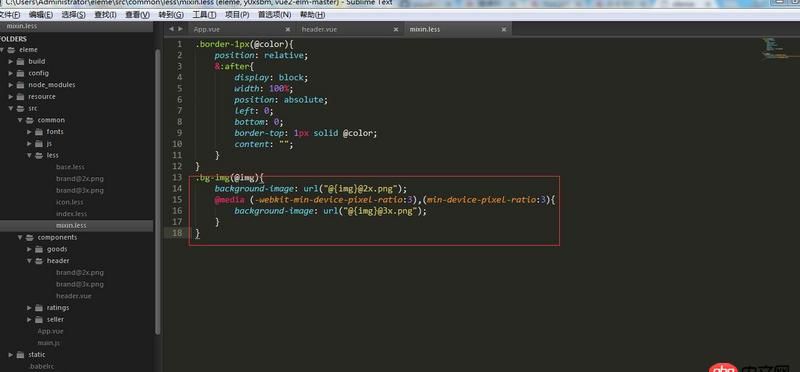Close the App.vue tab

pyautogui.click(x=288, y=30)
